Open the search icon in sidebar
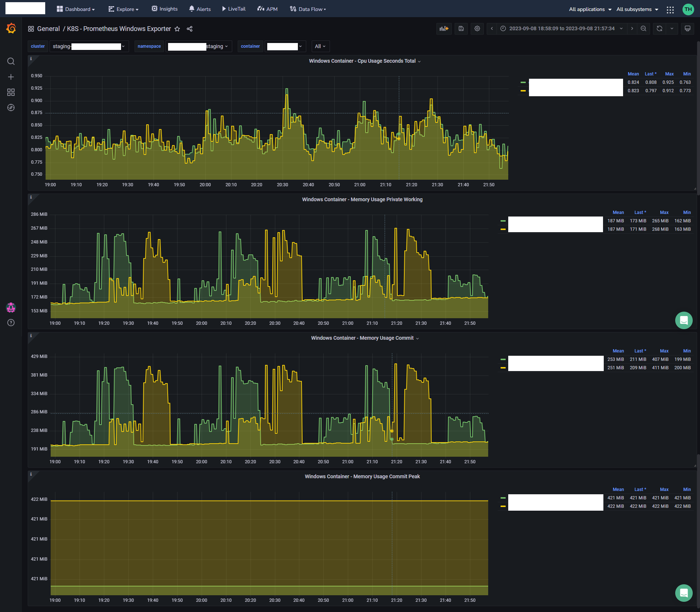This screenshot has width=700, height=612. [11, 61]
